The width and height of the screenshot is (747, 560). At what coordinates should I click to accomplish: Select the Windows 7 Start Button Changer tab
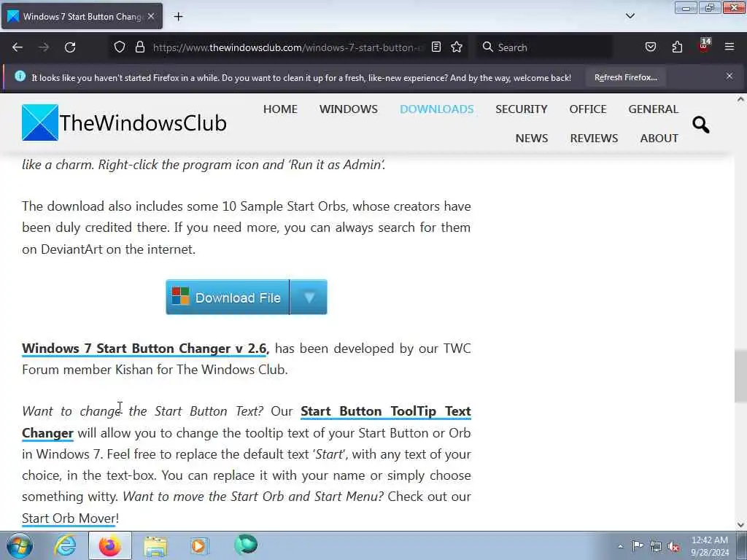tap(82, 16)
